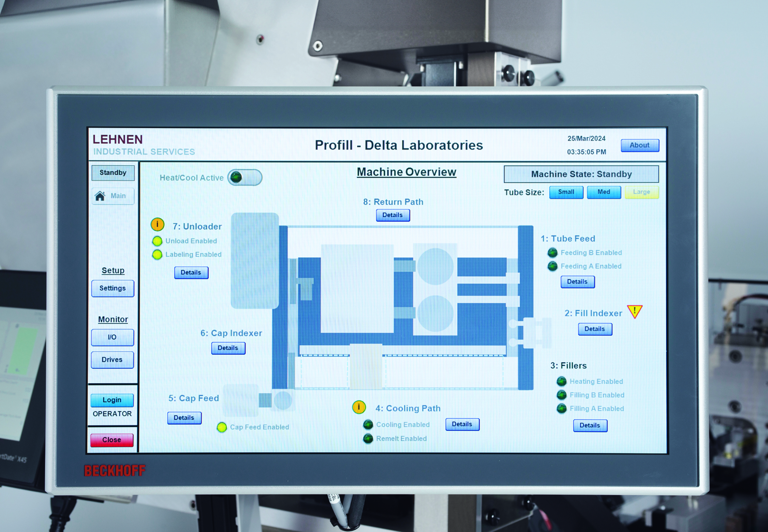Open Cap Feed Details
This screenshot has height=532, width=768.
point(184,418)
